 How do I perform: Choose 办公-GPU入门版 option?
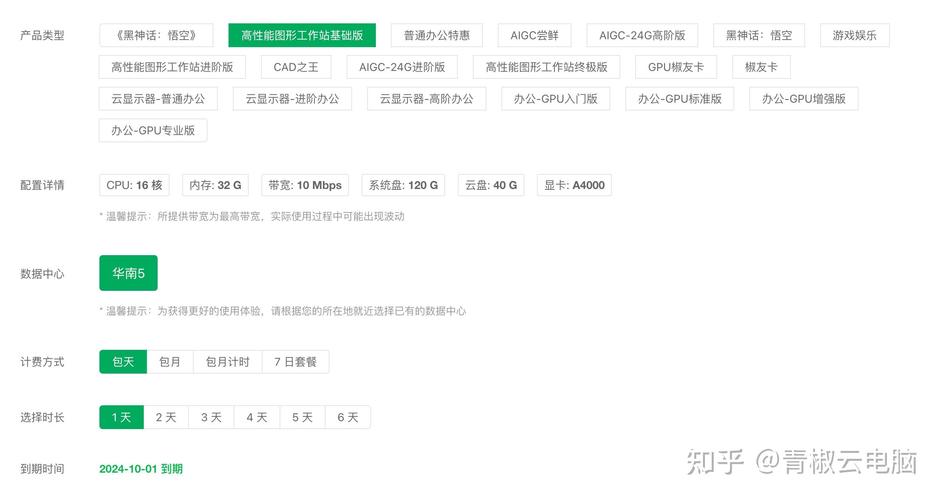(x=555, y=99)
